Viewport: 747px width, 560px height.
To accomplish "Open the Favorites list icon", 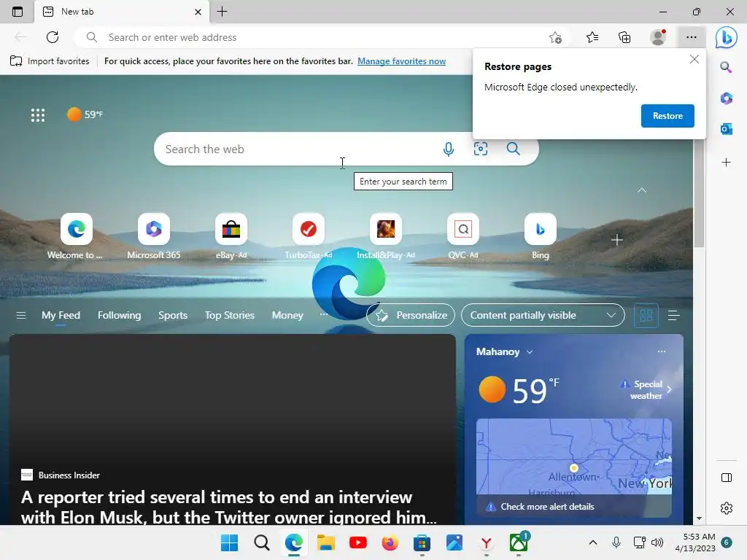I will coord(592,37).
